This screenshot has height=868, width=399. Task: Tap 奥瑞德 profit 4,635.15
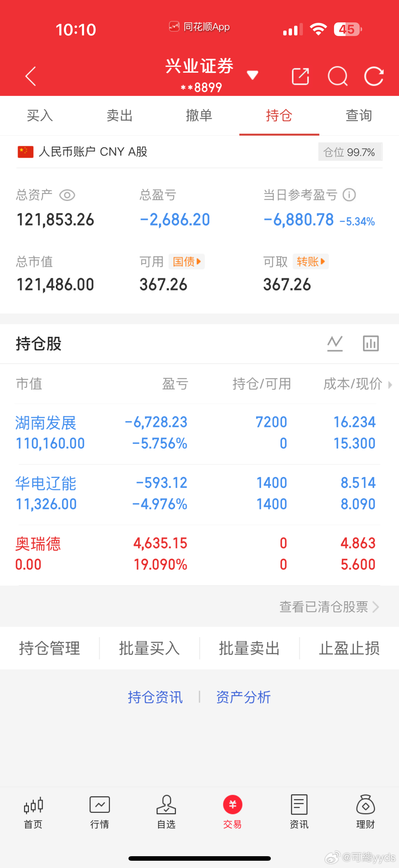click(160, 544)
